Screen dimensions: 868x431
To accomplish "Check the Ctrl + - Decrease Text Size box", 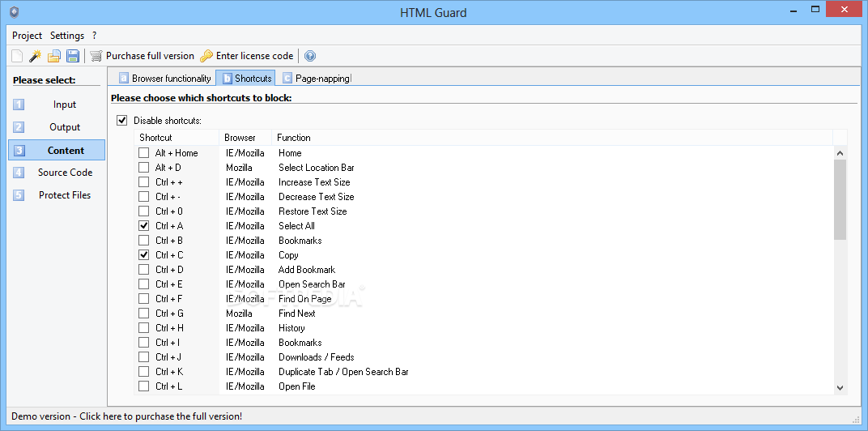I will click(x=144, y=197).
